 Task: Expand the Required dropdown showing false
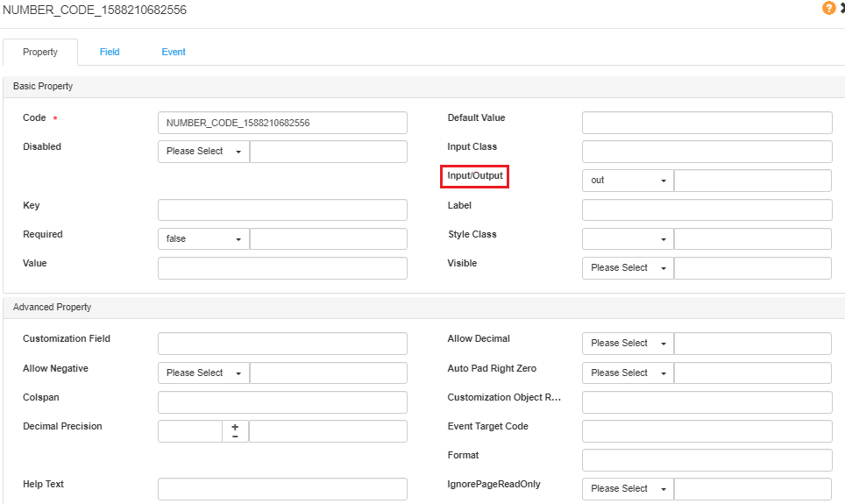(203, 238)
